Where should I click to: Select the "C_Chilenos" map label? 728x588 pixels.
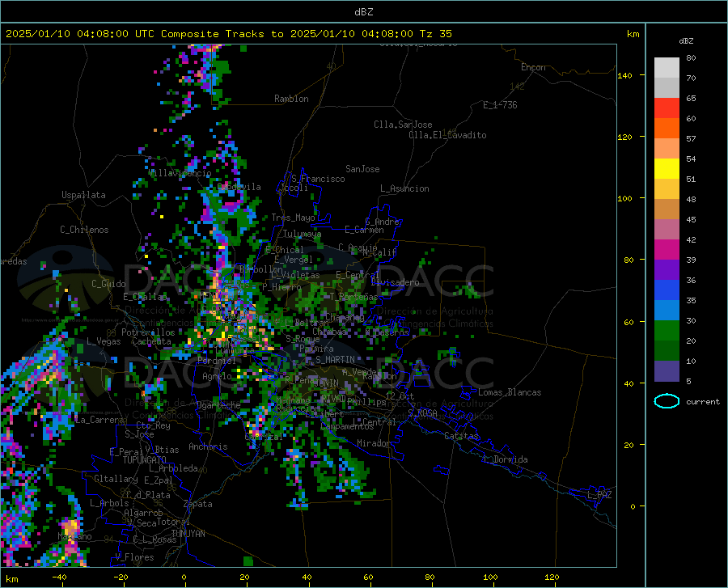coord(84,230)
